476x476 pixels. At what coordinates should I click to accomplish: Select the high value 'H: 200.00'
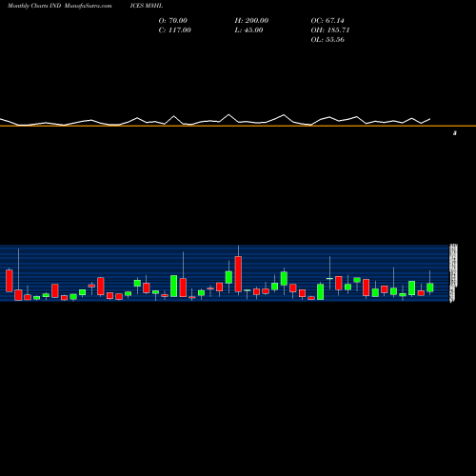(251, 21)
